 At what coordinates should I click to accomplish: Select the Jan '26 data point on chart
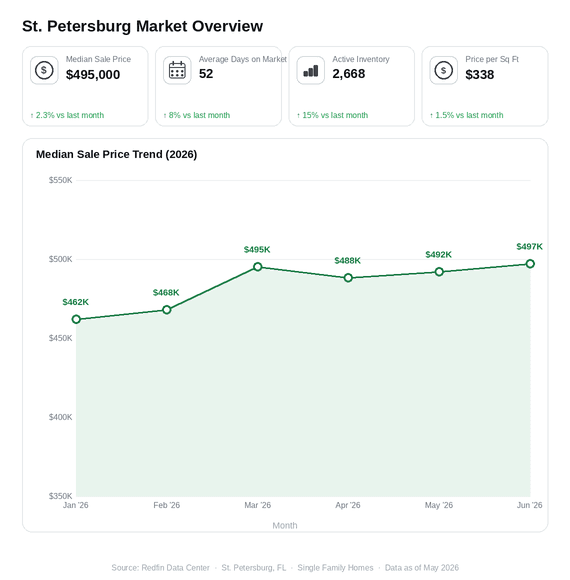pos(76,319)
